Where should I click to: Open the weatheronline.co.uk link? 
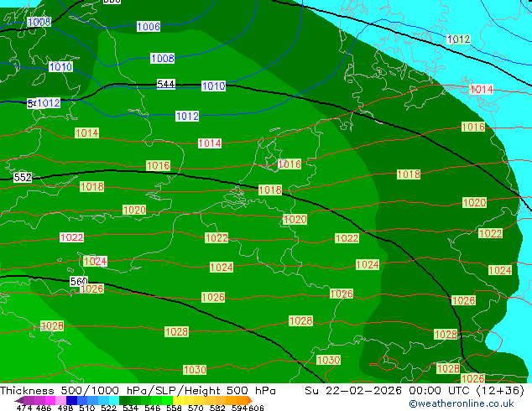point(462,403)
